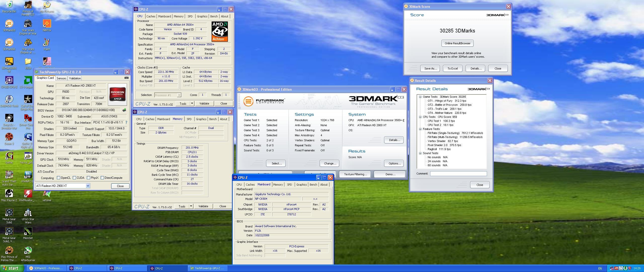Check the DirectCompute checkbox
This screenshot has width=644, height=272.
[x=102, y=178]
